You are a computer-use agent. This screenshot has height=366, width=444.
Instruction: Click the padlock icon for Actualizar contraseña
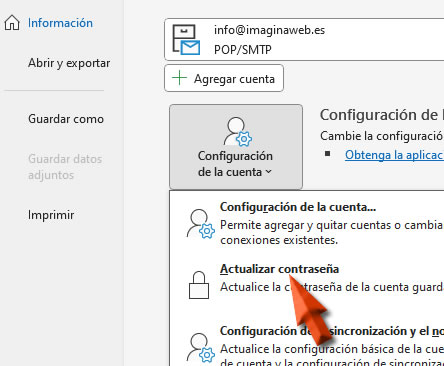click(199, 285)
